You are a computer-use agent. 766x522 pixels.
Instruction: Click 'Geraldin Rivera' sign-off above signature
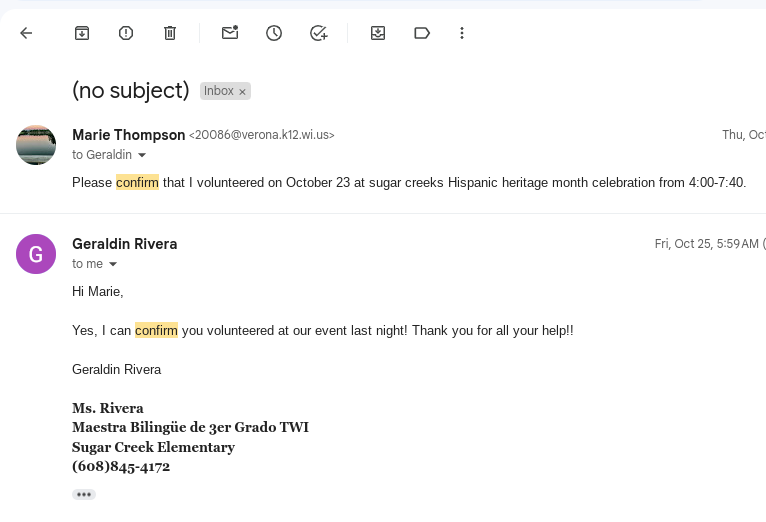click(117, 370)
